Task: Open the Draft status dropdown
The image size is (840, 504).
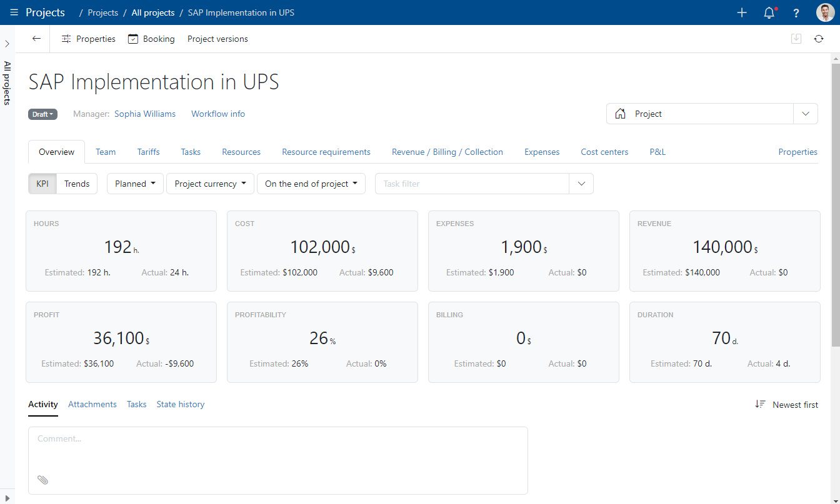Action: coord(42,114)
